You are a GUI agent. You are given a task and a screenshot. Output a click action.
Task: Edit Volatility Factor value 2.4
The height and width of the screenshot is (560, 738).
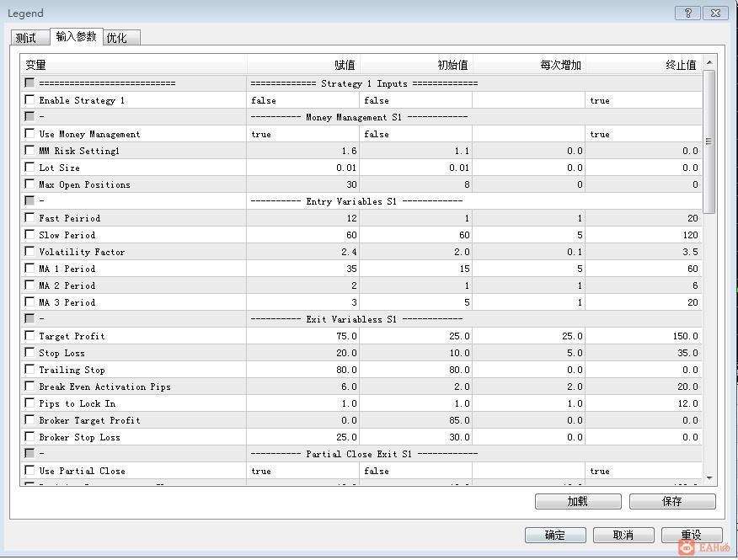pyautogui.click(x=302, y=252)
